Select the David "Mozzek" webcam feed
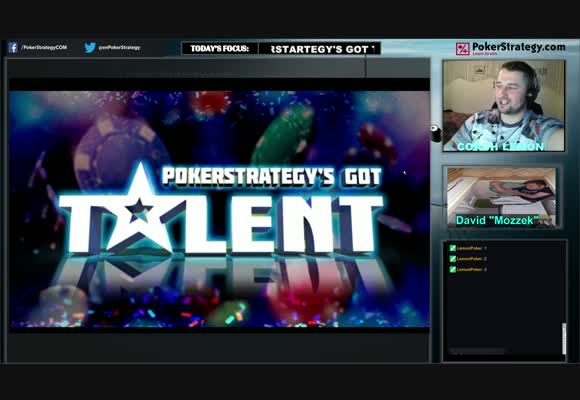 coord(502,197)
